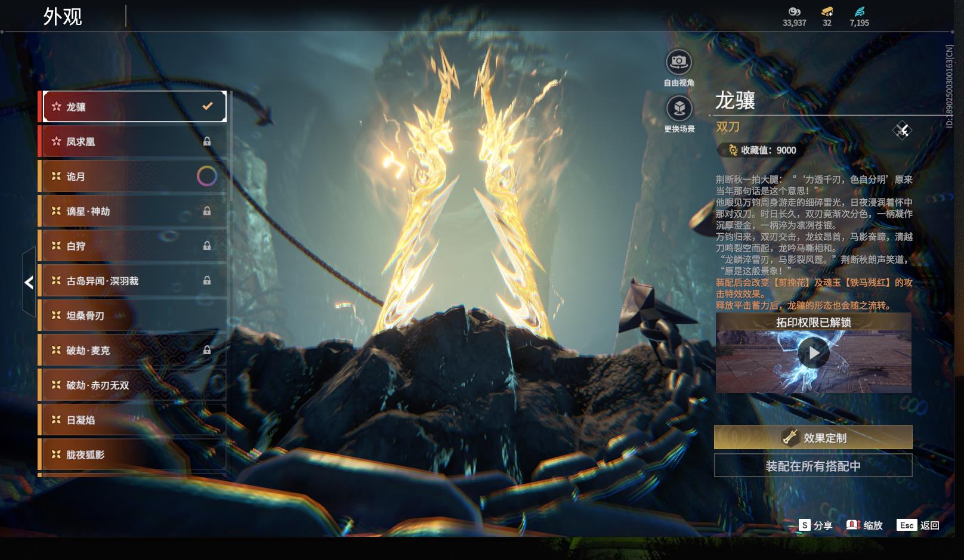Select the 凤求凰 skin entry
Viewport: 964px width, 560px height.
coord(135,141)
